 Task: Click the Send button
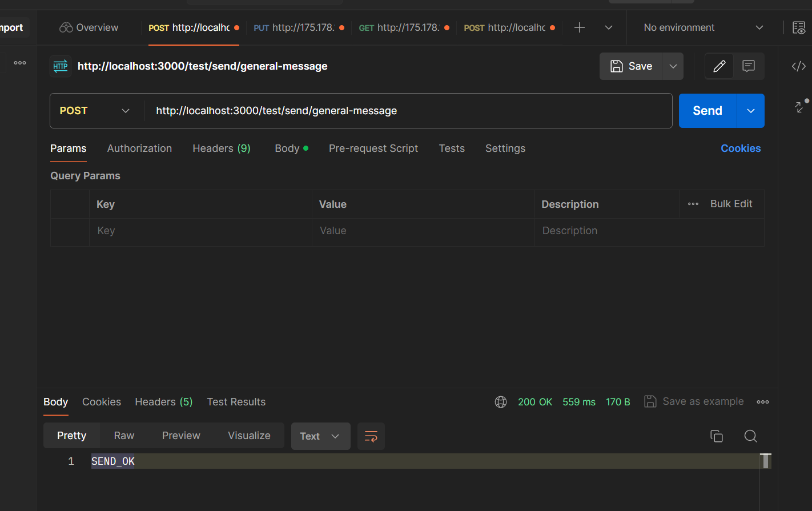click(707, 110)
